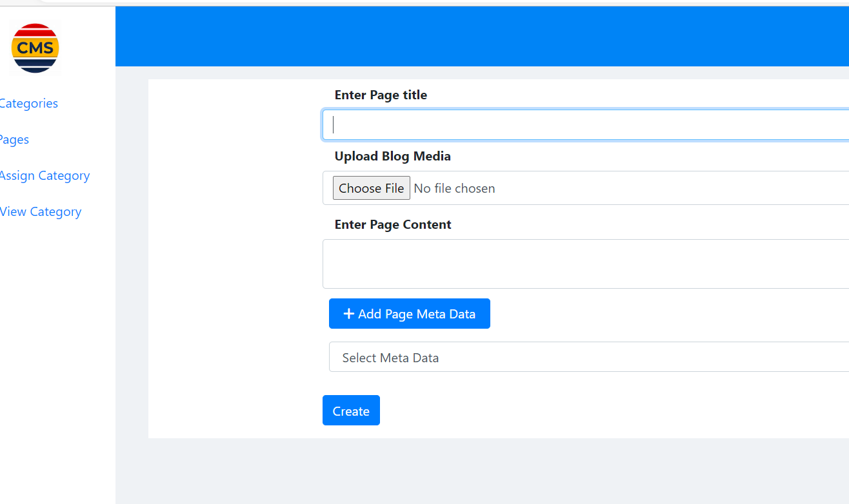Open Assign Category from the sidebar
Image resolution: width=849 pixels, height=504 pixels.
(45, 175)
